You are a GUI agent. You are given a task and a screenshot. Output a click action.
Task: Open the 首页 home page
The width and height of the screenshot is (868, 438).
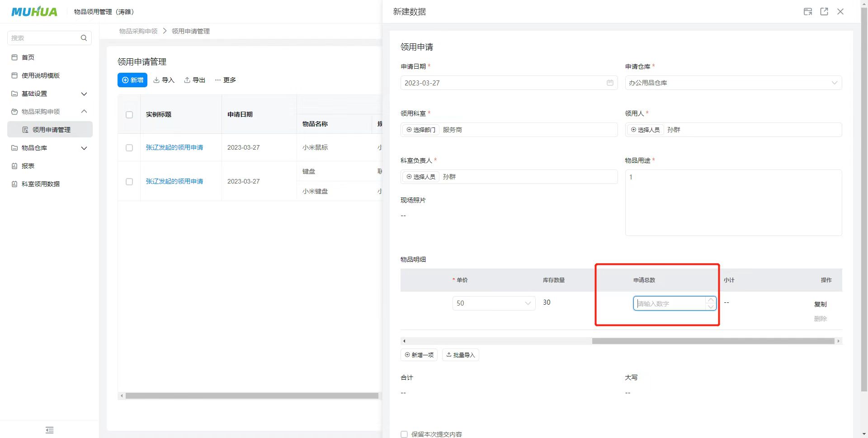28,57
